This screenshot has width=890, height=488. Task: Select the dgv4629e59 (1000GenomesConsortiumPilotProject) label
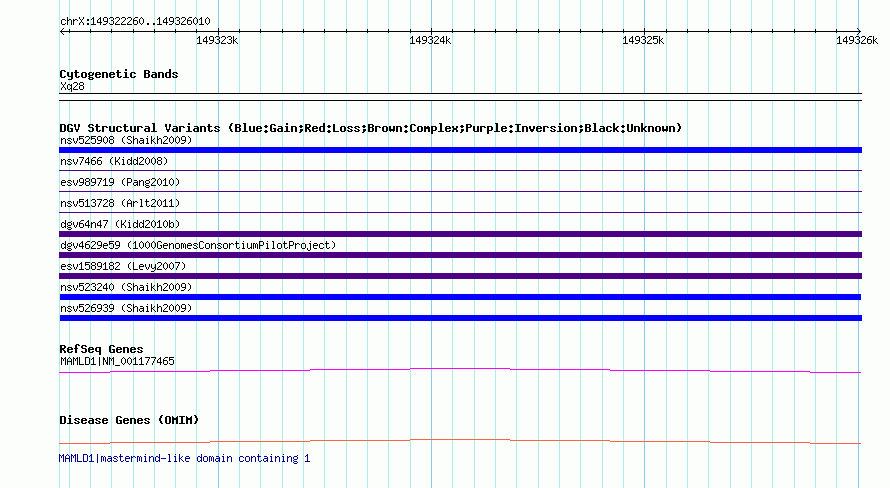point(198,245)
